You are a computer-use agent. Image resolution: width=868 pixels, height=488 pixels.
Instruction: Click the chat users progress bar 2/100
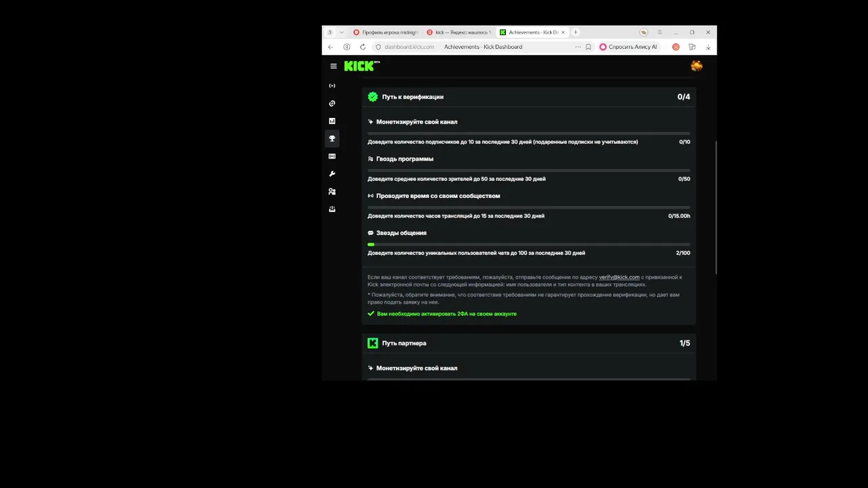pos(529,244)
